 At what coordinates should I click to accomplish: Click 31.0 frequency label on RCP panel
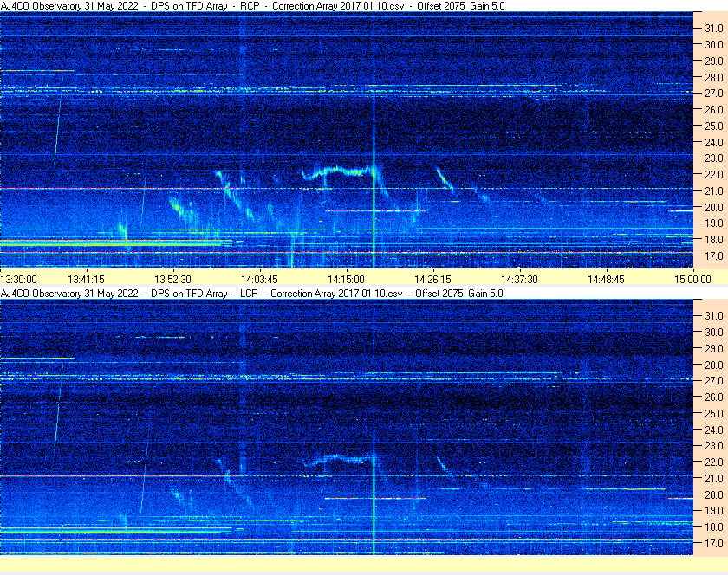coord(714,29)
